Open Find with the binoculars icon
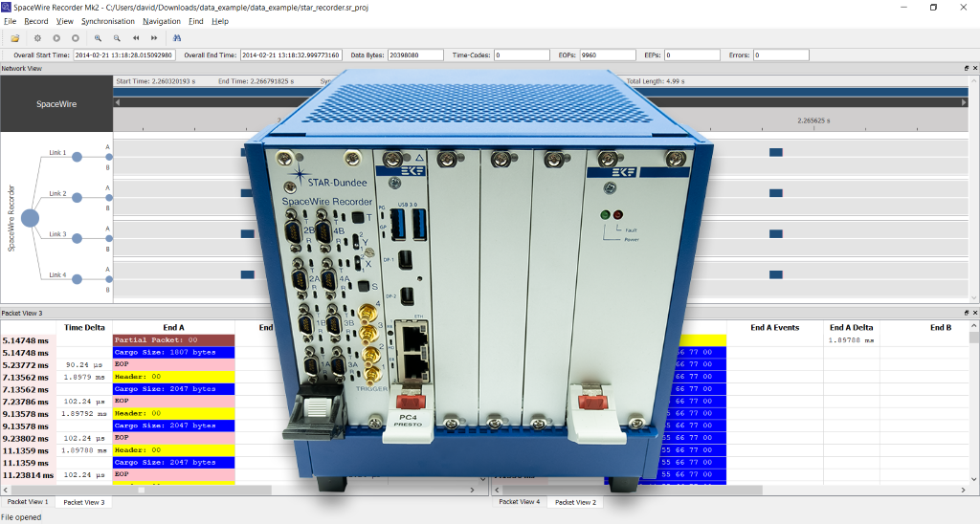980x524 pixels. tap(177, 38)
